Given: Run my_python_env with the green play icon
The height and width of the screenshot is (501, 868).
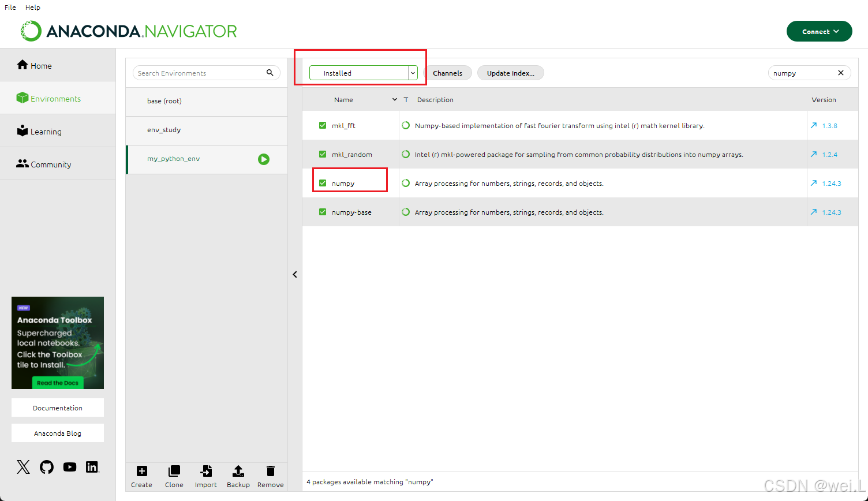Looking at the screenshot, I should tap(264, 159).
